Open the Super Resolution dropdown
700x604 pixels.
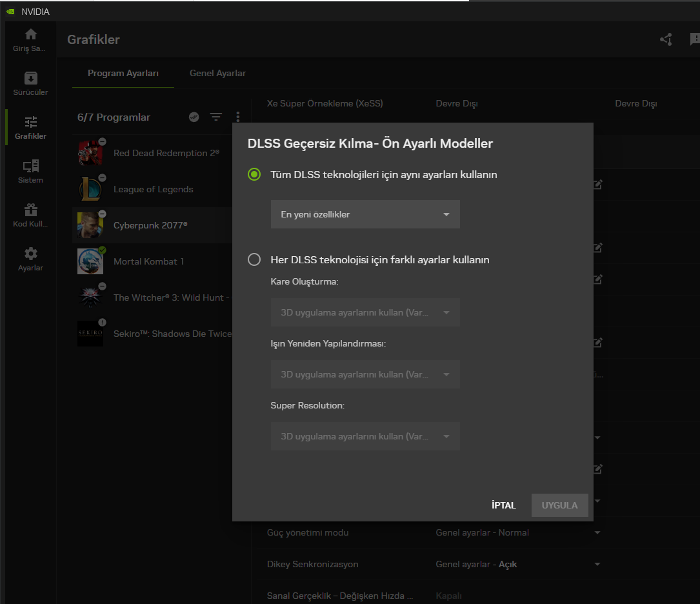365,436
